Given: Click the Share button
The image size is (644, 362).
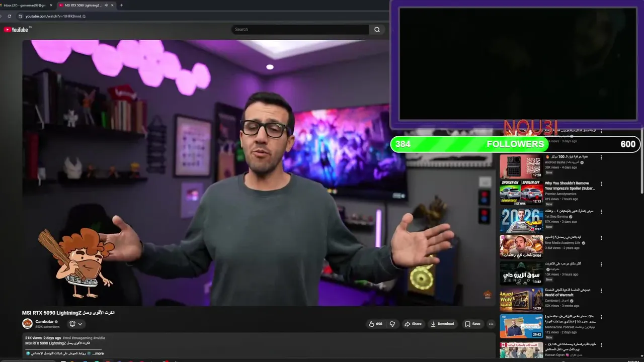Looking at the screenshot, I should tap(413, 324).
